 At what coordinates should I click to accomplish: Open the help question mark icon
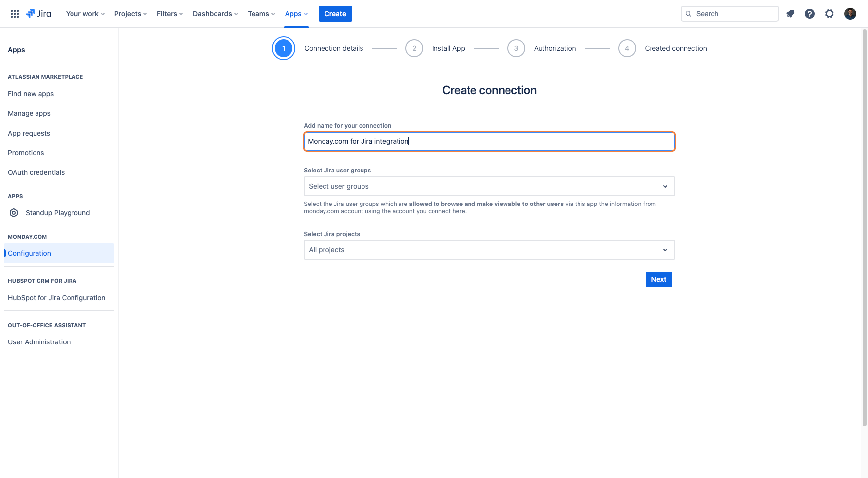810,14
